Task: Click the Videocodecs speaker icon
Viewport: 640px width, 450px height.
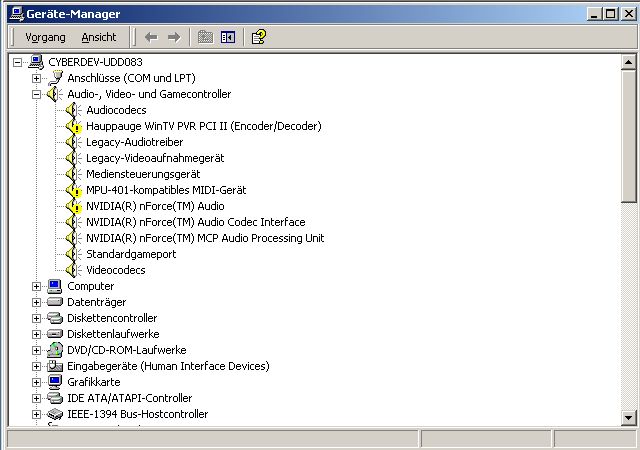Action: click(73, 270)
